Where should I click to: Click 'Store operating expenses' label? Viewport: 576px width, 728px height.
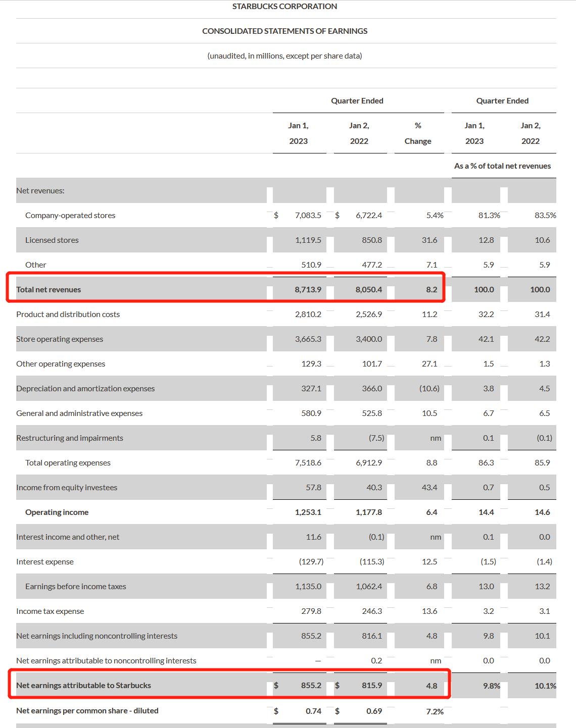60,339
